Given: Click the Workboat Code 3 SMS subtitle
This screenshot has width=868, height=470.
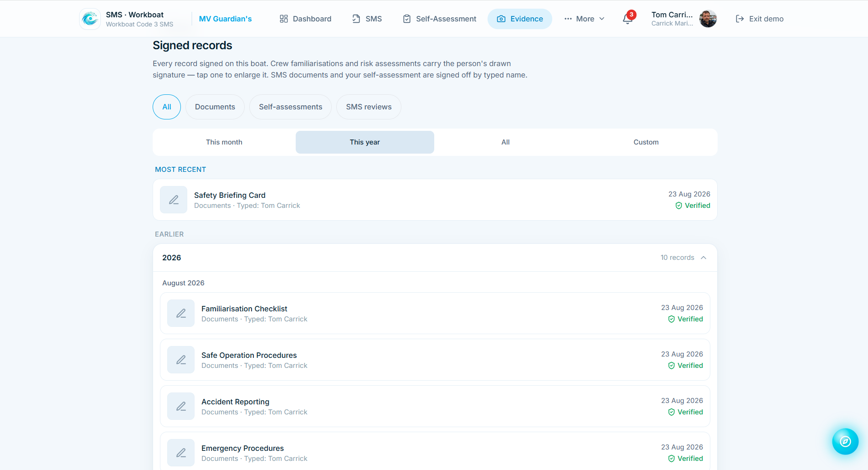Looking at the screenshot, I should [x=139, y=24].
